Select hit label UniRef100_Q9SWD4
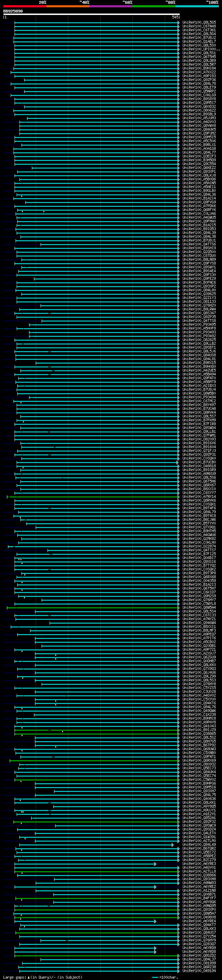The height and width of the screenshot is (980, 222). pos(199,428)
